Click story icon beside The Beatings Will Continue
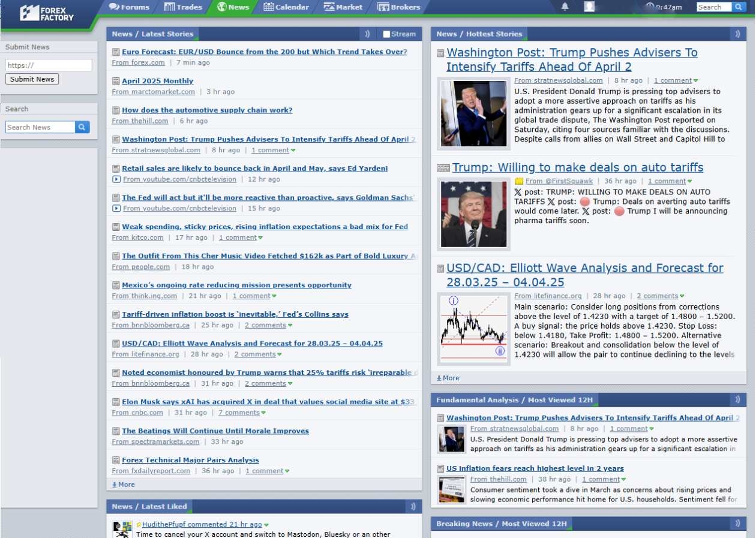The height and width of the screenshot is (538, 756). pos(116,431)
